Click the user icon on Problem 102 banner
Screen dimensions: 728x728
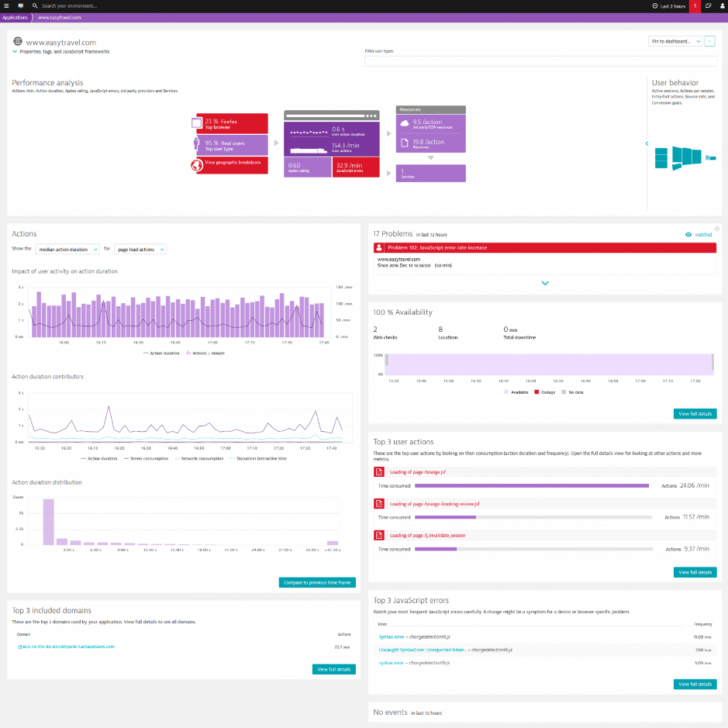pyautogui.click(x=379, y=248)
